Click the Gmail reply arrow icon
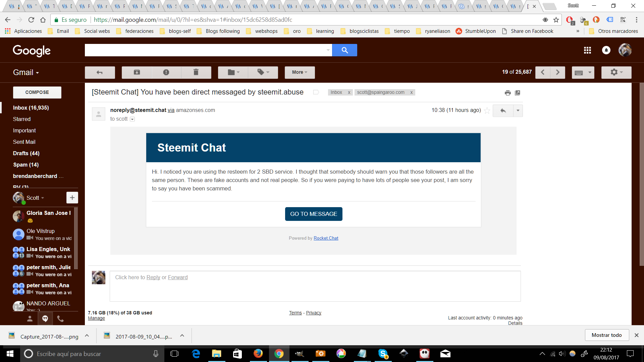 click(503, 110)
